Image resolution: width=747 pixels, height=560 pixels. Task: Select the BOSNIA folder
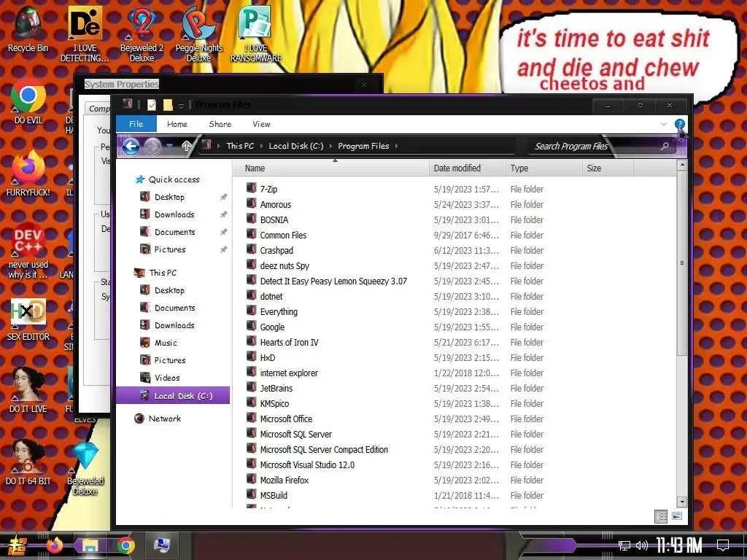(274, 219)
